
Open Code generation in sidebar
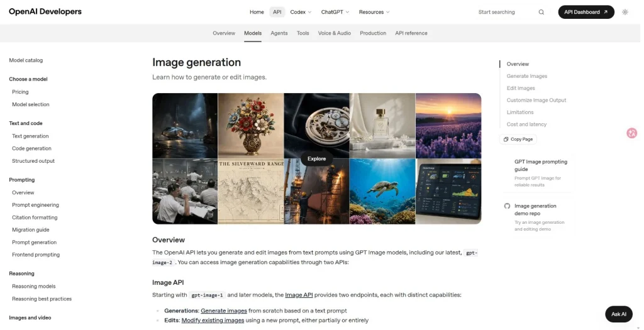coord(31,148)
